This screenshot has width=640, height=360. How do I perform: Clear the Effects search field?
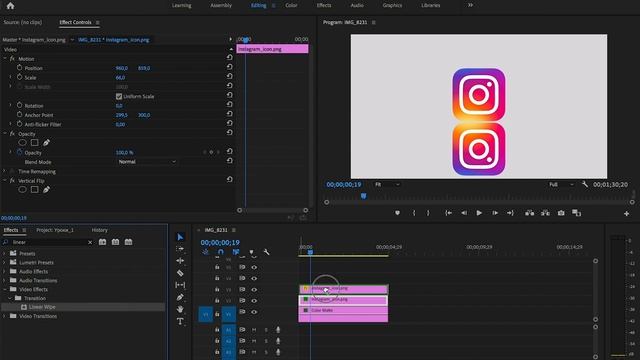coord(90,242)
